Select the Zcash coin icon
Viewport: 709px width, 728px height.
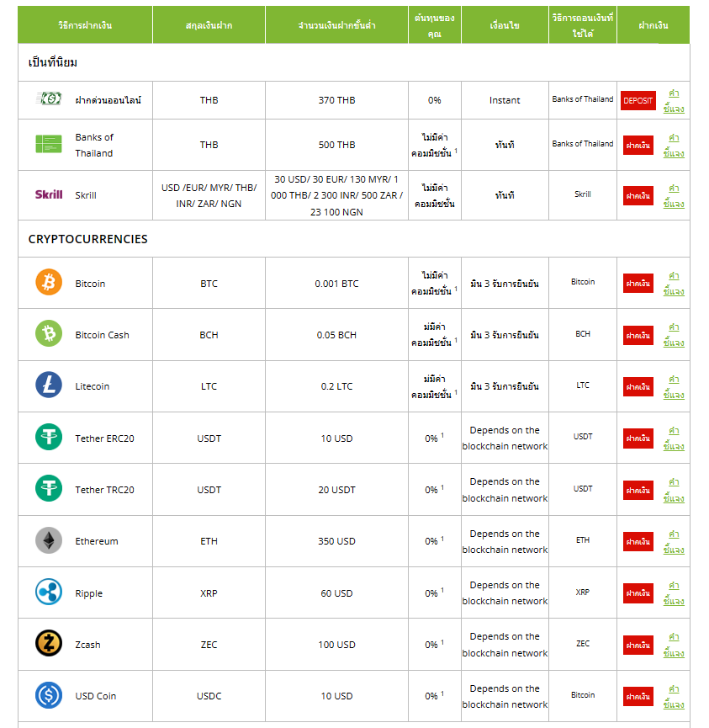(48, 644)
